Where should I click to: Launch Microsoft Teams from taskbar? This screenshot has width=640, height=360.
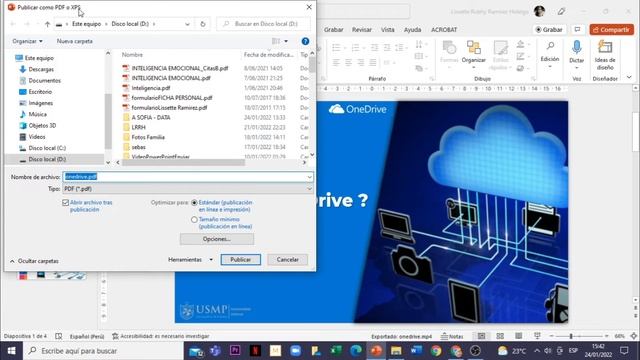(x=216, y=351)
